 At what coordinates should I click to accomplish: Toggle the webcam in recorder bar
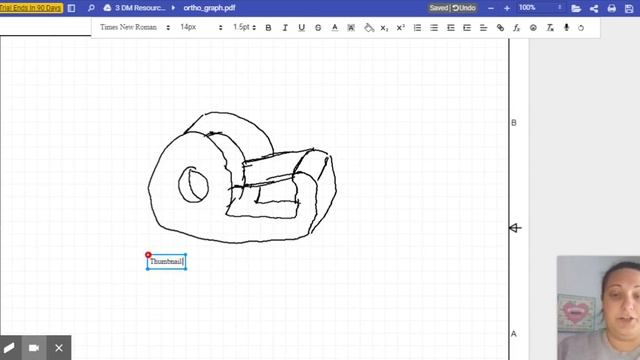pos(34,348)
